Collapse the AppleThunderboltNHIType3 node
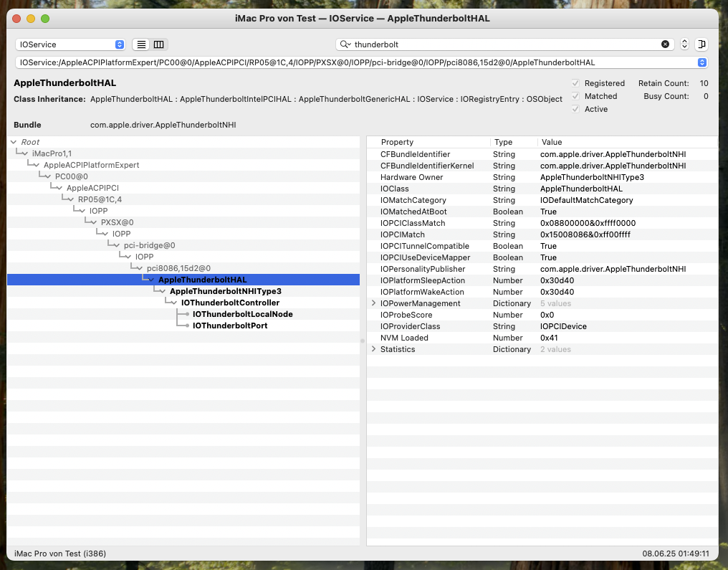The image size is (728, 570). click(162, 292)
